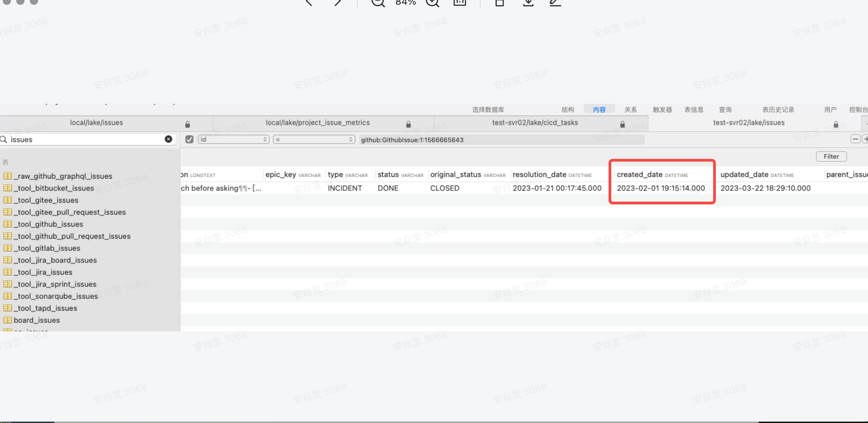868x423 pixels.
Task: Go to previous image with left chevron
Action: coord(309,3)
